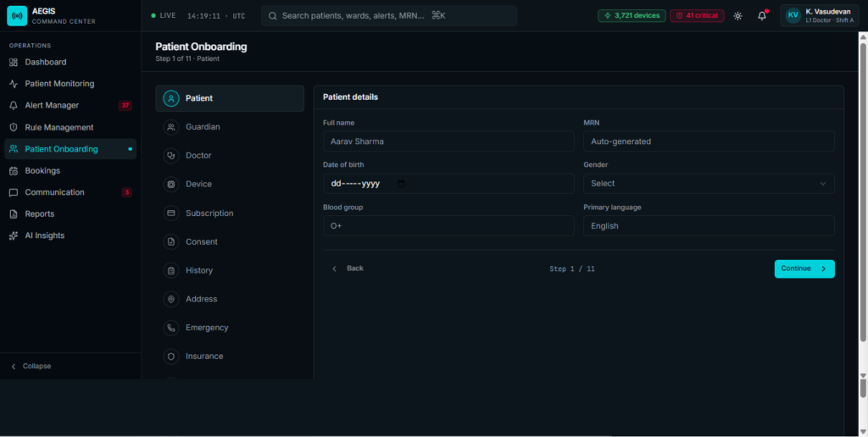Select the Insurance onboarding step
868x437 pixels.
coord(230,357)
